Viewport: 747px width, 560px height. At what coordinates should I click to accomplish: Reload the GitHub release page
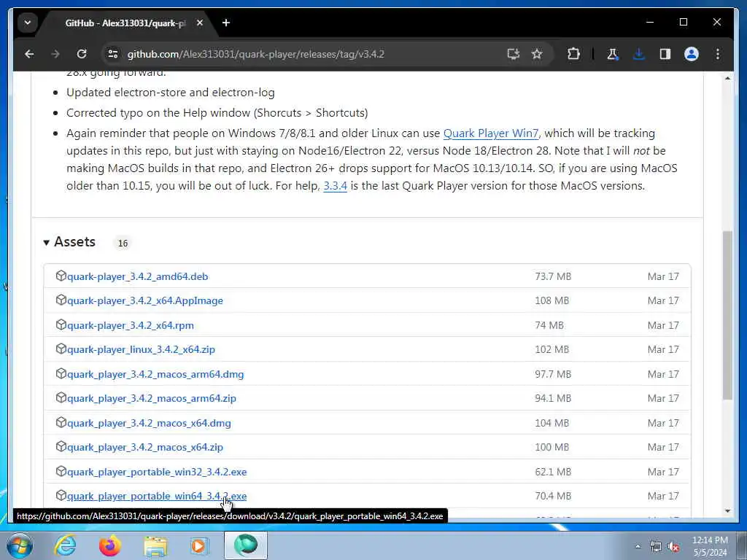pos(82,54)
